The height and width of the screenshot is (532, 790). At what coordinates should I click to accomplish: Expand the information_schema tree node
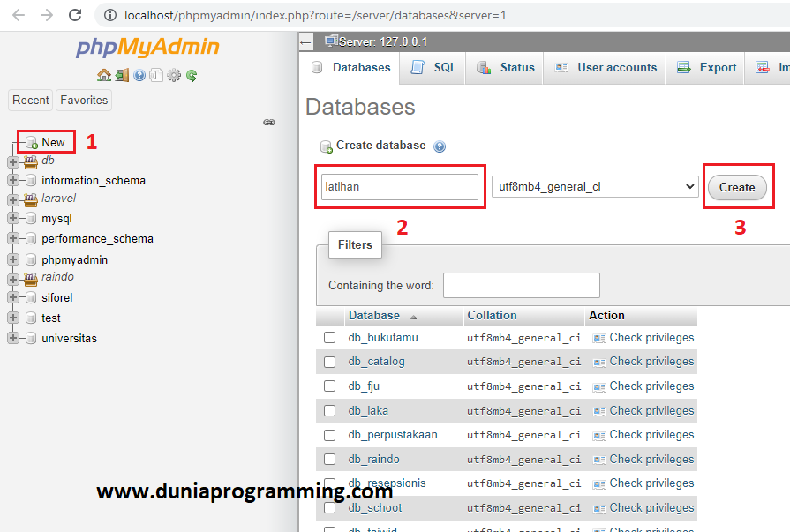point(13,180)
